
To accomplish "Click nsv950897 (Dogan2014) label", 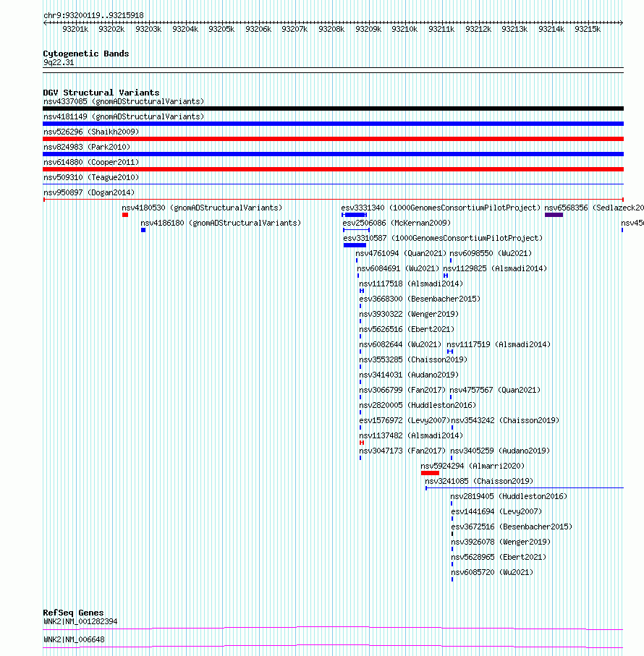I will pyautogui.click(x=89, y=192).
